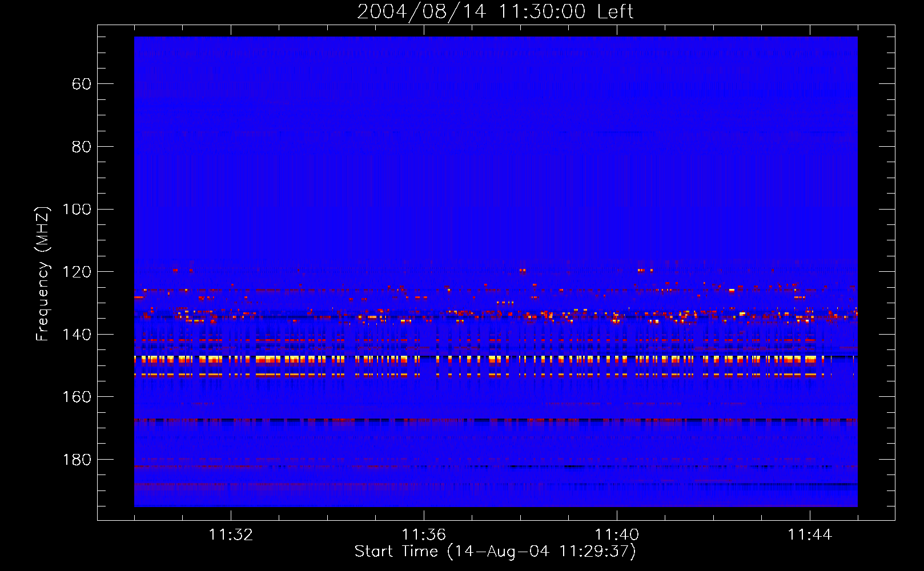
Task: Select the 140 frequency tick label
Action: (77, 335)
